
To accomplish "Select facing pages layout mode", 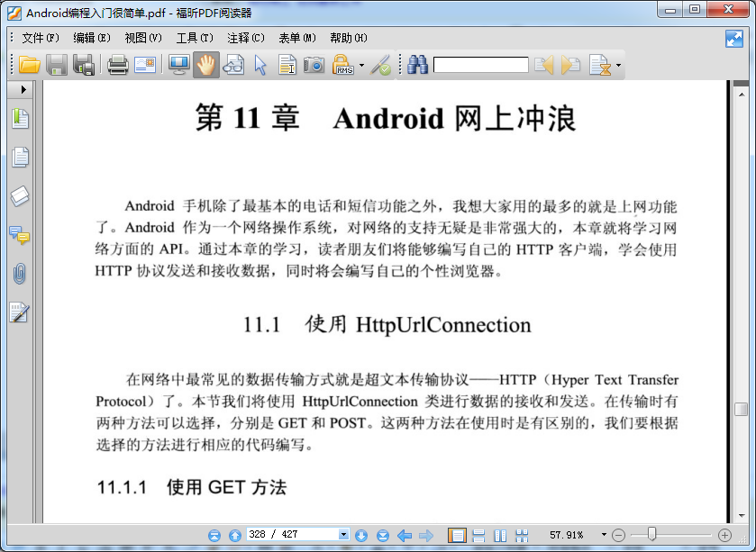I will point(500,535).
